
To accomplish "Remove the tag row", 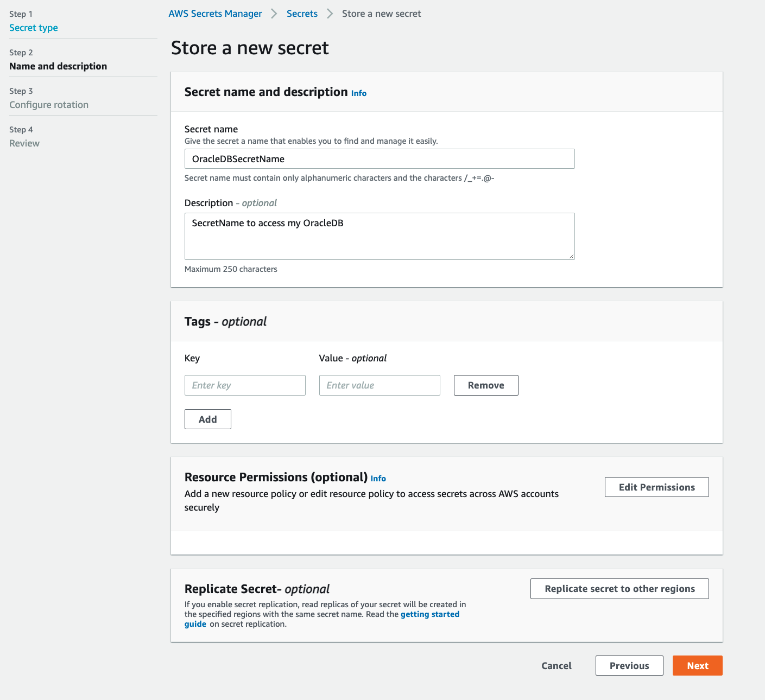I will [x=486, y=385].
